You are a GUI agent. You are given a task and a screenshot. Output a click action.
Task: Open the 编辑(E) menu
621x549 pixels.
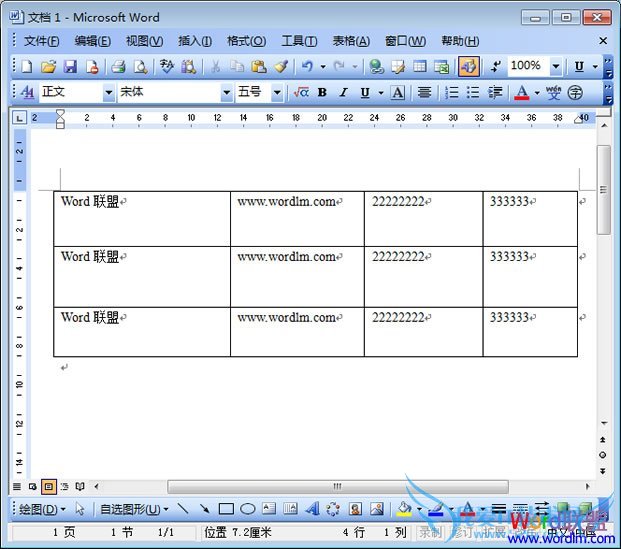(92, 41)
